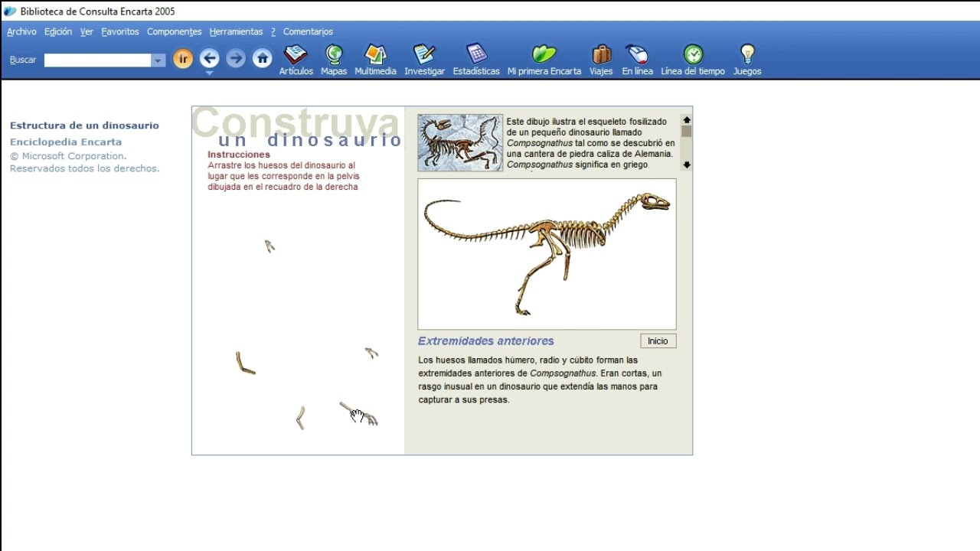
Task: Open the Comentarios menu
Action: [308, 31]
